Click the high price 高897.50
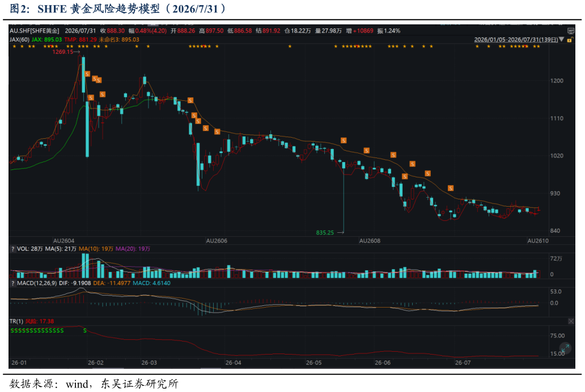 (x=211, y=31)
